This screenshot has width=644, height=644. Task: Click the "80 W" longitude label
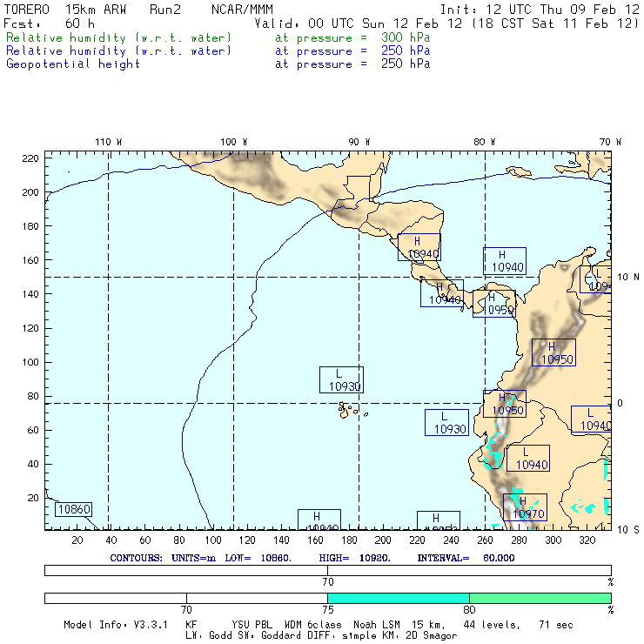pos(484,142)
